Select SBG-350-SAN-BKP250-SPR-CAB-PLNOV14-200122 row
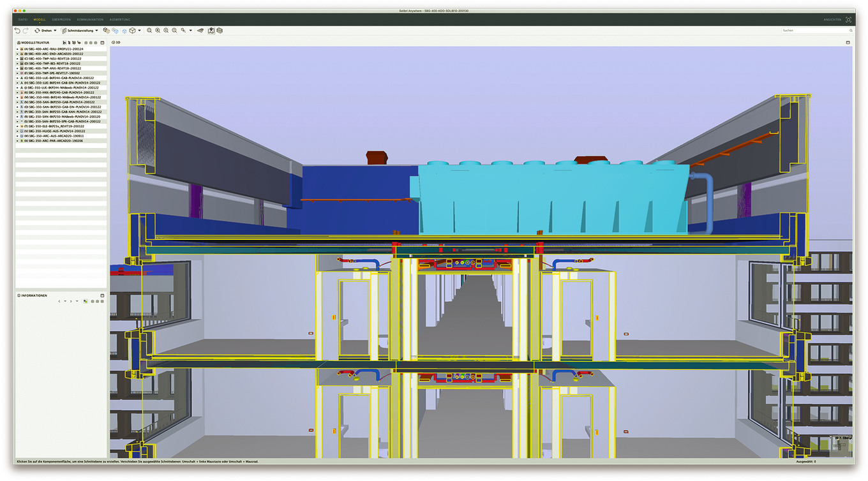 [x=61, y=121]
